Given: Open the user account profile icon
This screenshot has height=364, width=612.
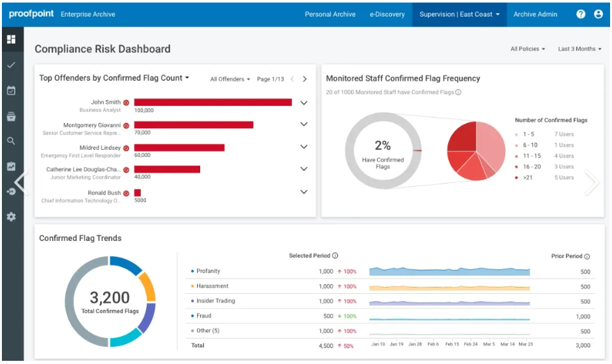Looking at the screenshot, I should pos(599,14).
